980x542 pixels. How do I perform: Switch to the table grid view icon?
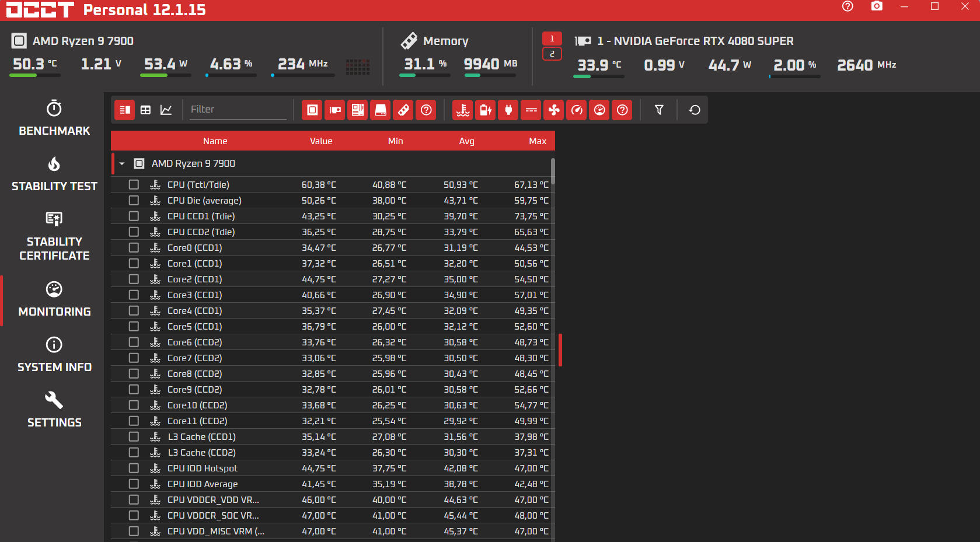coord(145,110)
